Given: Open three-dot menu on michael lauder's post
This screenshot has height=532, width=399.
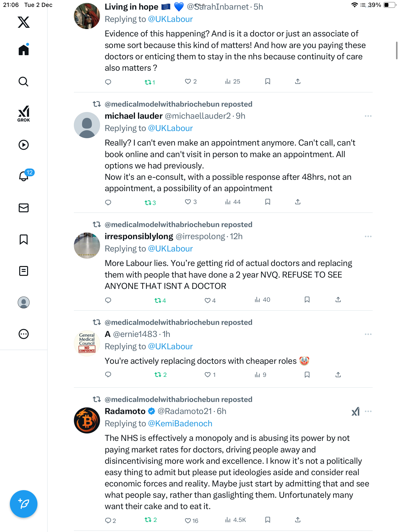Looking at the screenshot, I should [x=368, y=116].
